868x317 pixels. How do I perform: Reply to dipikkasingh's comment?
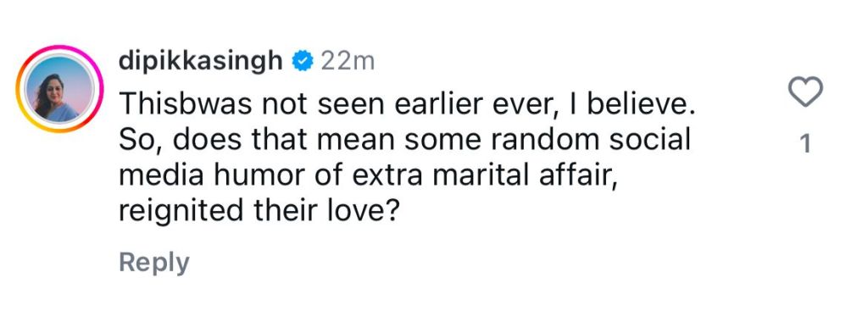154,262
